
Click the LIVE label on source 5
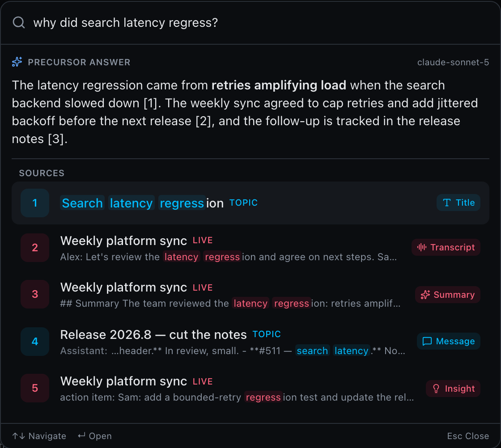203,381
